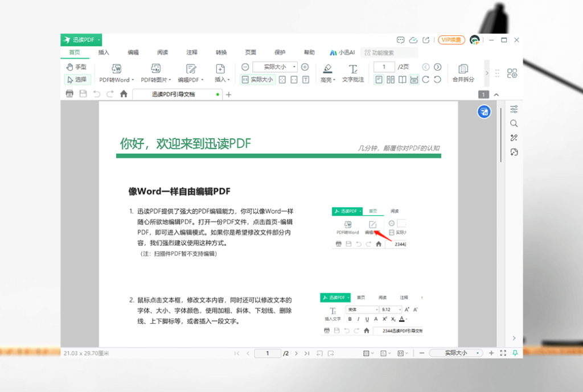Viewport: 583px width, 392px height.
Task: Open the 插入 ribbon tab
Action: point(104,52)
